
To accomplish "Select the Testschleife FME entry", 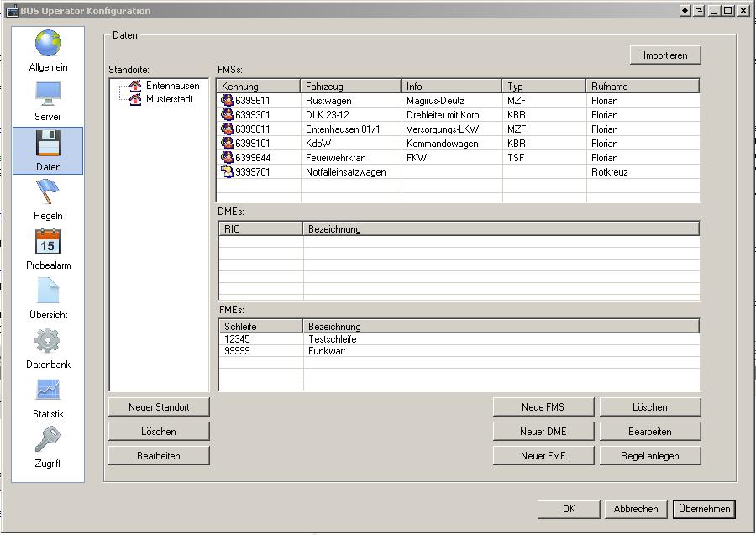I will click(x=332, y=339).
